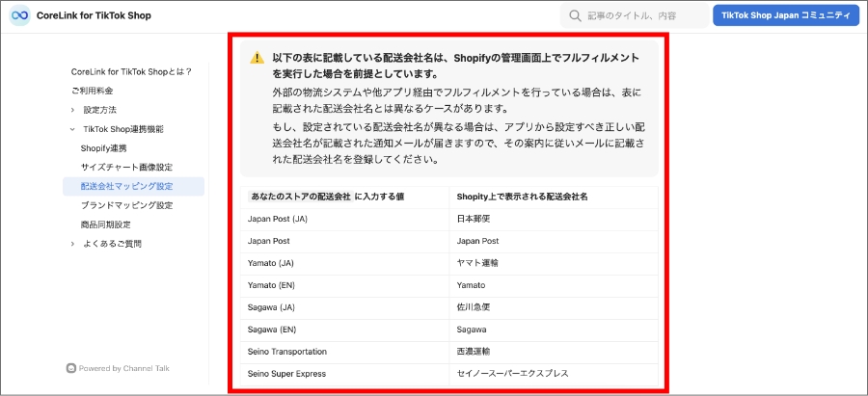The width and height of the screenshot is (868, 396).
Task: Click the Sagawa (EN) cell
Action: click(345, 330)
